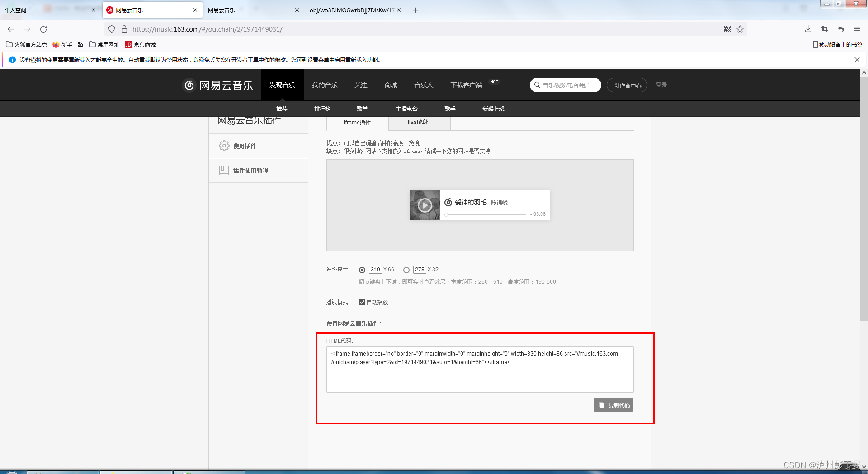This screenshot has width=868, height=474.
Task: Click the browser back arrow
Action: (x=11, y=29)
